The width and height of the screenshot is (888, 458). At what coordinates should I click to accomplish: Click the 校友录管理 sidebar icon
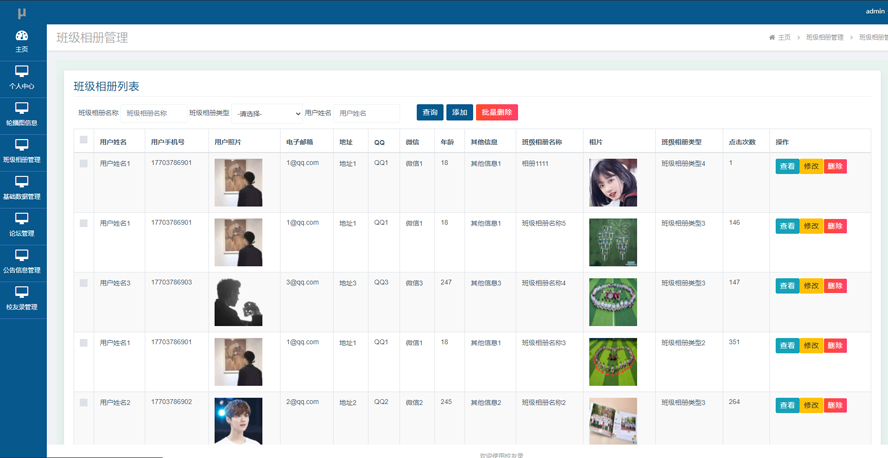[22, 292]
